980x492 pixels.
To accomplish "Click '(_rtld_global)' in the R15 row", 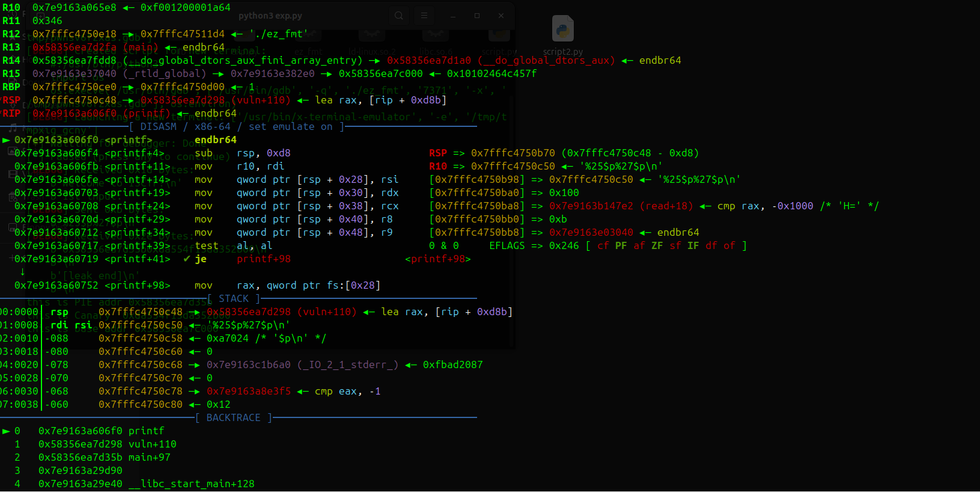I will click(x=165, y=73).
